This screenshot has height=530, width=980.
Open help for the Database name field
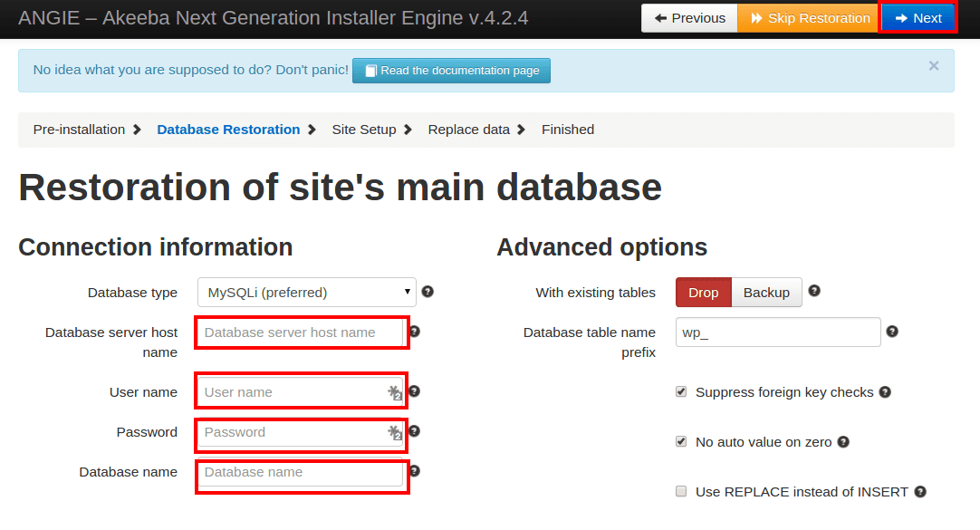coord(415,471)
